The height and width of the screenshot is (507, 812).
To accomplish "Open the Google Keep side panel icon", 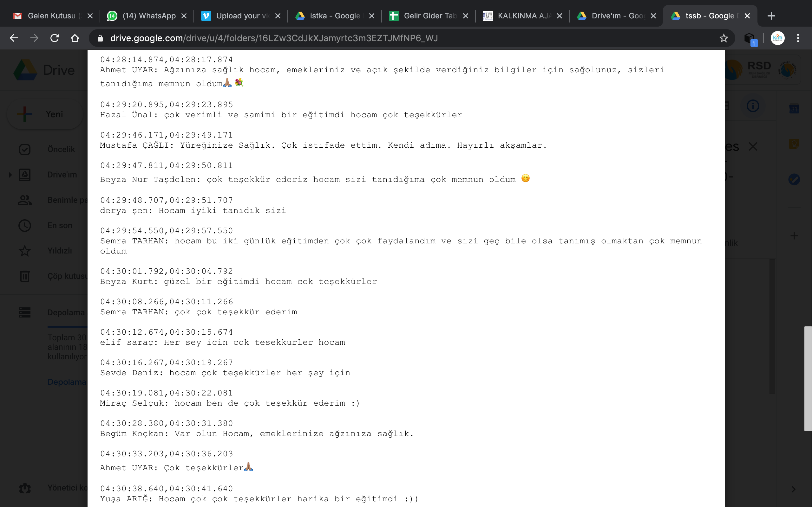I will (794, 144).
